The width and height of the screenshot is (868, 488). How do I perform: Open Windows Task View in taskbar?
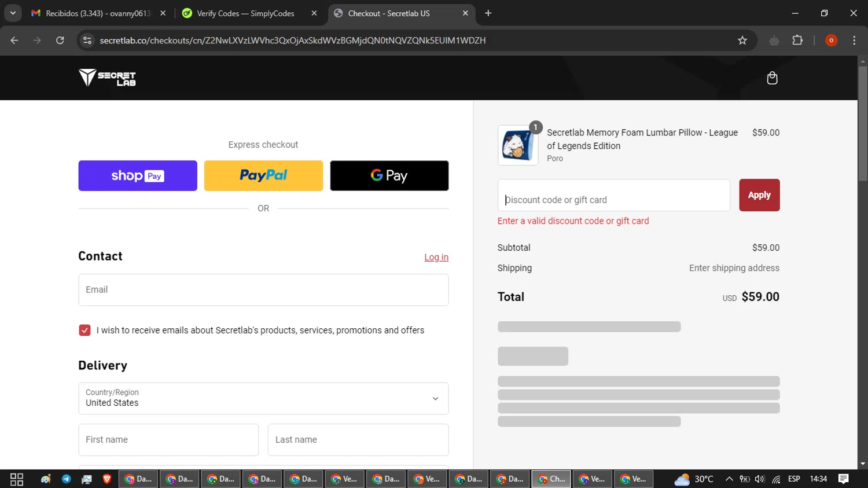17,479
